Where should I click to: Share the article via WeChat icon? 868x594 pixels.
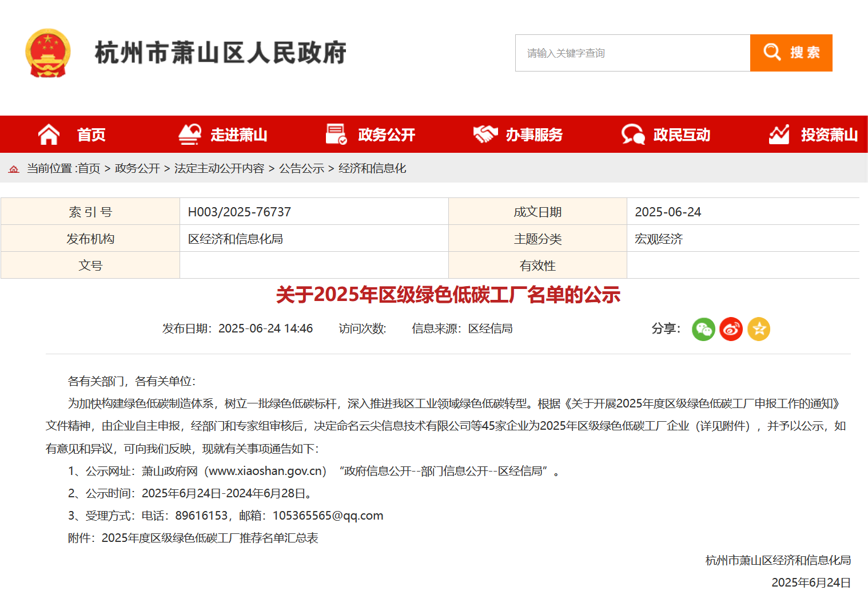tap(703, 329)
